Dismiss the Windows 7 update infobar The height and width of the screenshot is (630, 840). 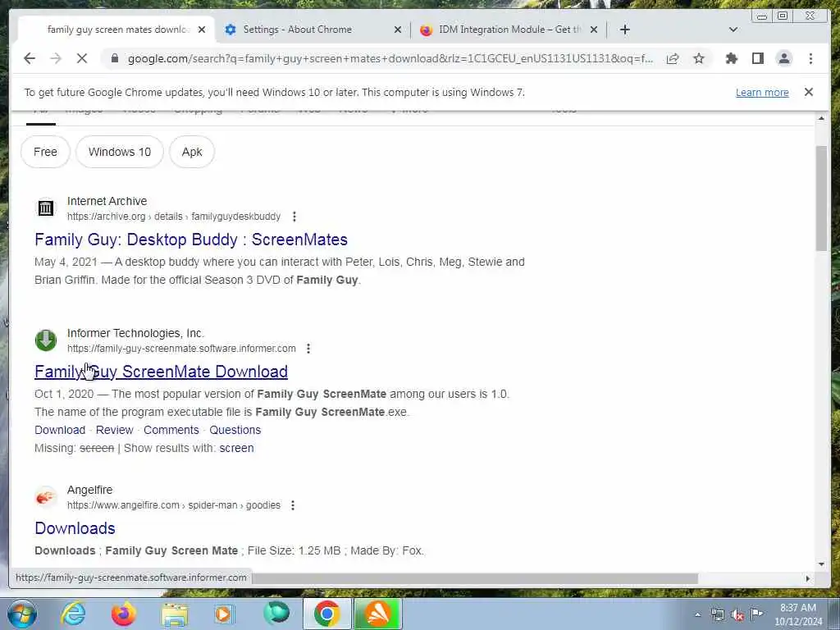click(x=808, y=92)
